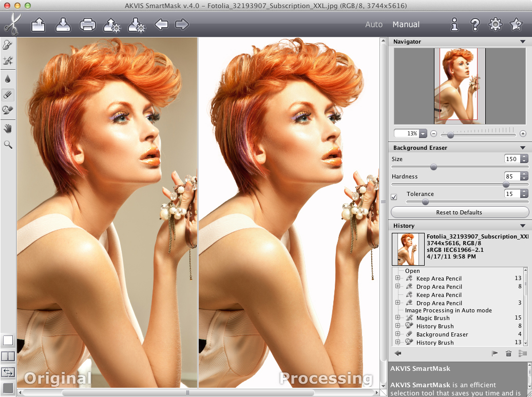Pick the Zoom magnifier tool
The image size is (532, 397).
tap(8, 145)
